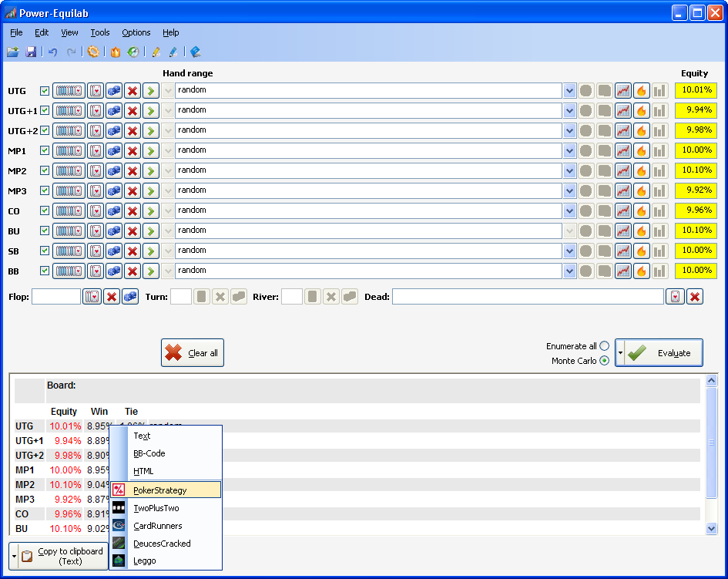Choose Leggo from the copy format menu
The height and width of the screenshot is (579, 728).
[x=166, y=560]
